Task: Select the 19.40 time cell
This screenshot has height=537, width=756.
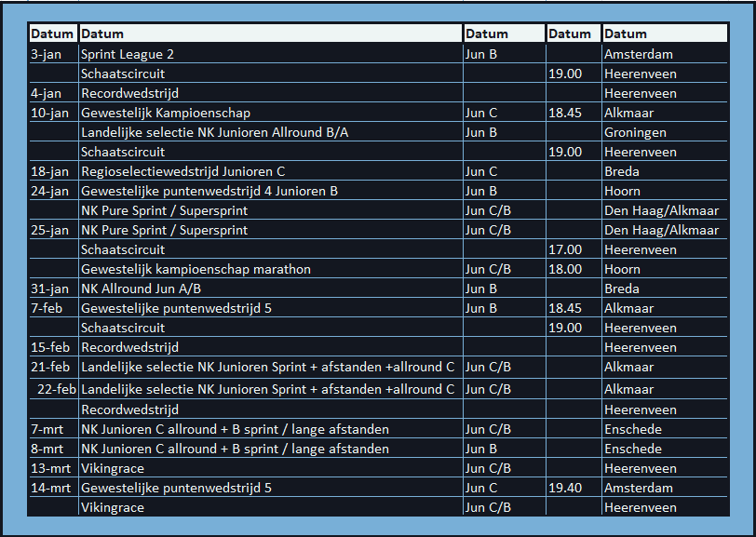Action: [565, 488]
